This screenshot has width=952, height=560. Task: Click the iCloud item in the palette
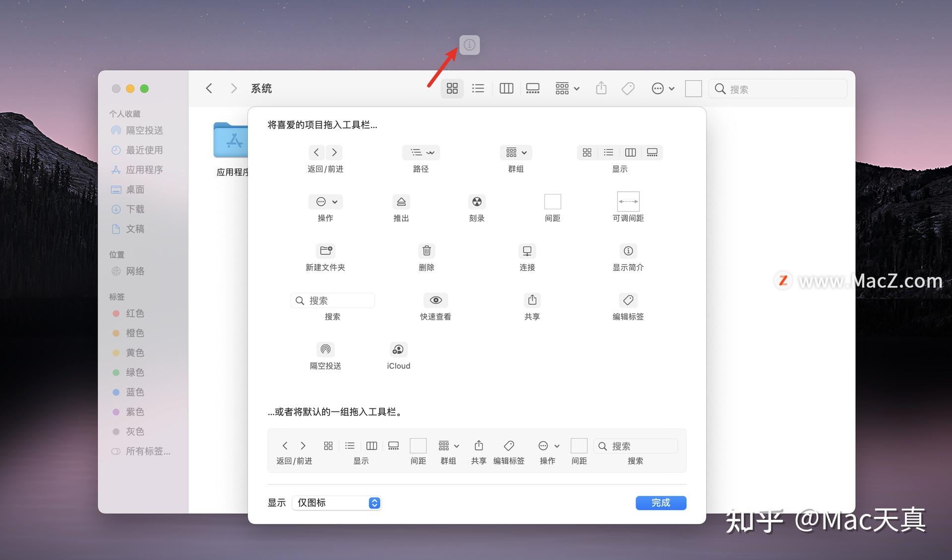(x=398, y=350)
